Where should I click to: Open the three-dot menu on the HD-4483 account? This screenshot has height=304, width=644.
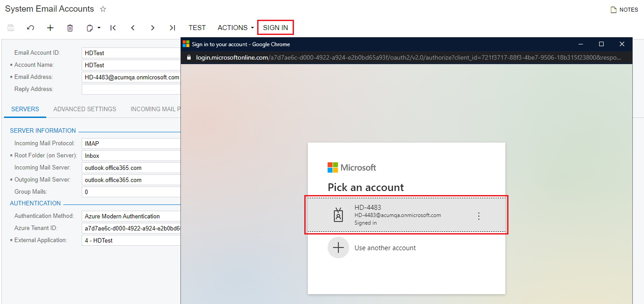(478, 216)
